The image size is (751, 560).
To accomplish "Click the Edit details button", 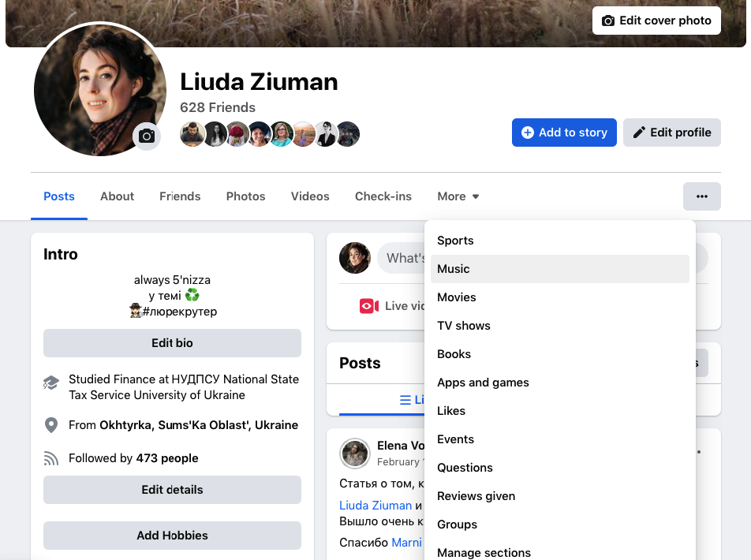I will (173, 490).
